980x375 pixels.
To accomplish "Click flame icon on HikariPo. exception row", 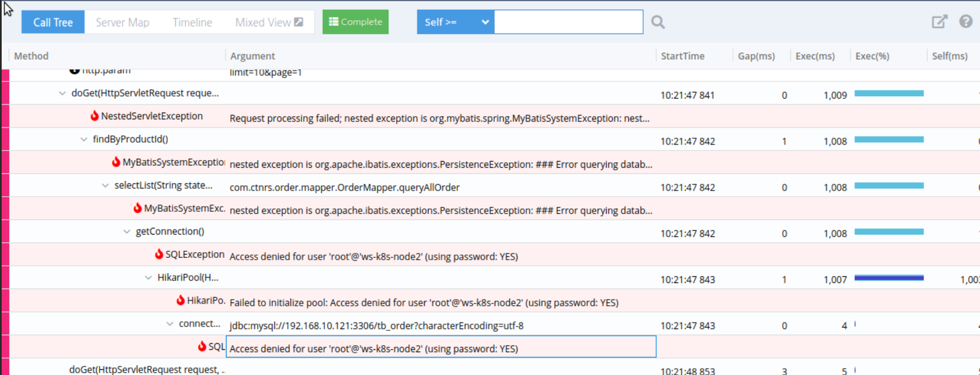I will pos(181,300).
